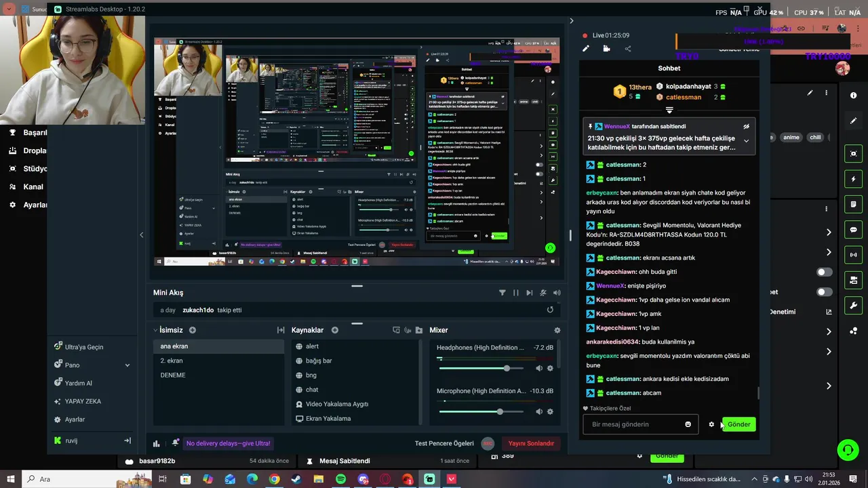Open Microphone audio source settings gear

point(550,411)
